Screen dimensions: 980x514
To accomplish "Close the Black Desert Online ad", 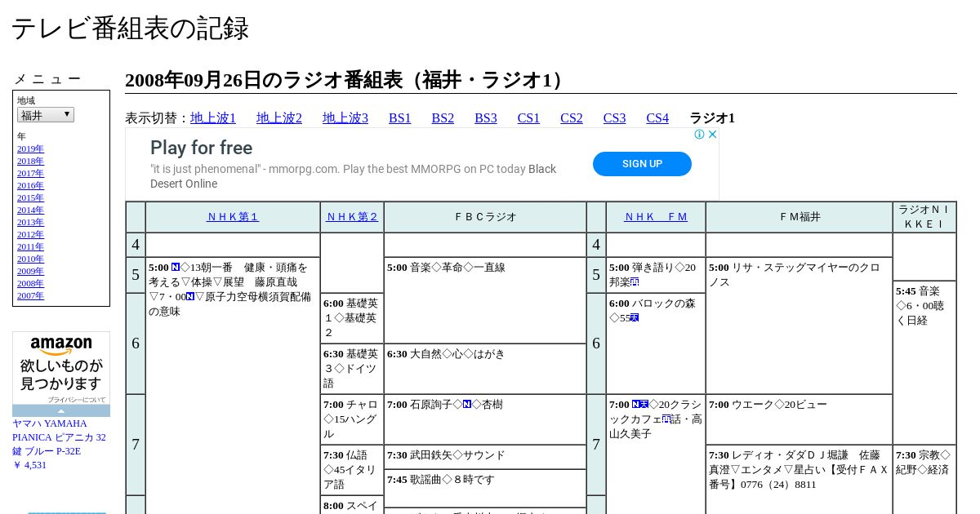I will click(712, 135).
